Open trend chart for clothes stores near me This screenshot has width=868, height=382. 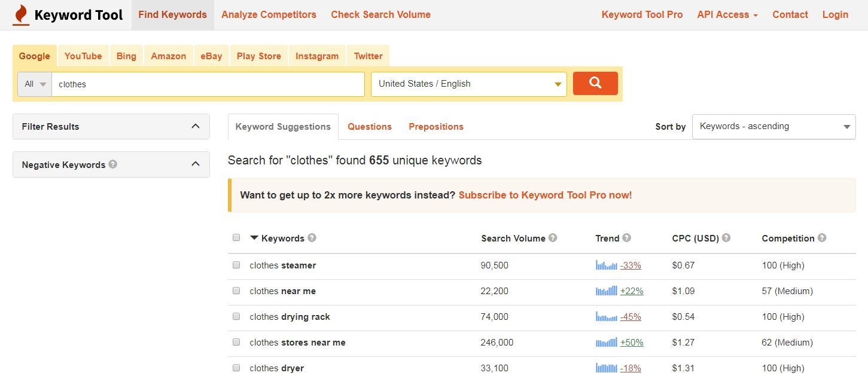coord(606,342)
